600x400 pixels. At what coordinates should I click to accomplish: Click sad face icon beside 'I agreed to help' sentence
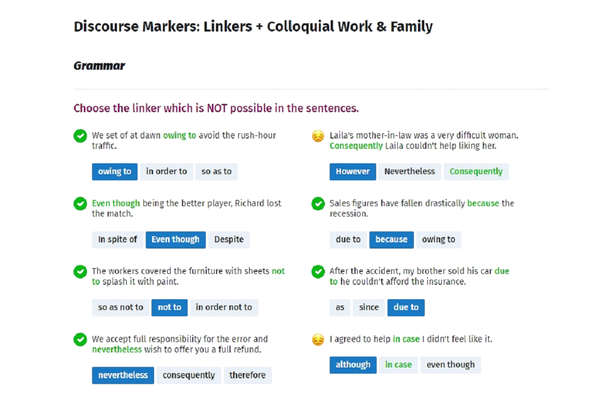[318, 340]
